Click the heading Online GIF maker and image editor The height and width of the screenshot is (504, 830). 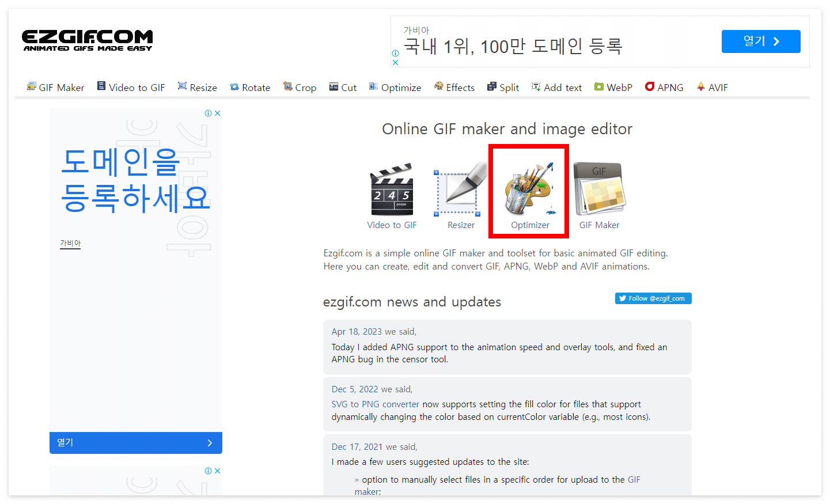click(507, 129)
